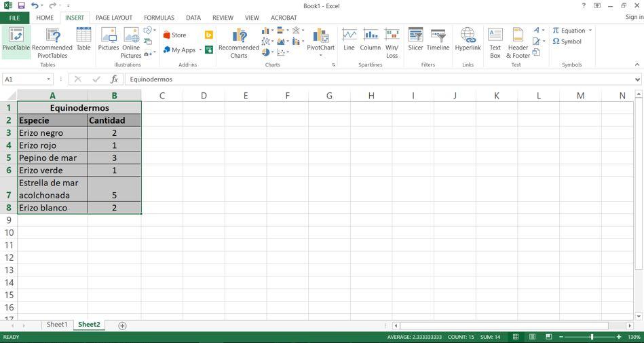Insert a Column sparkline
This screenshot has height=343, width=644.
tap(371, 39)
